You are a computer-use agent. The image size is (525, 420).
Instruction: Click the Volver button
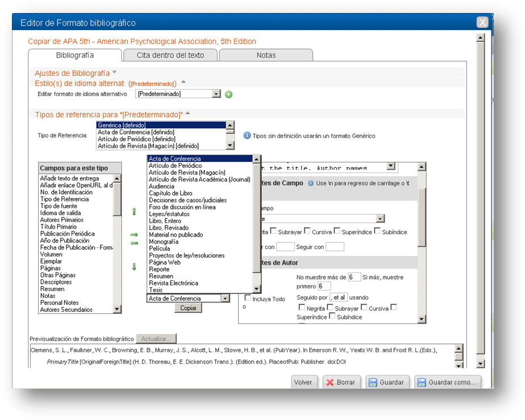click(303, 382)
